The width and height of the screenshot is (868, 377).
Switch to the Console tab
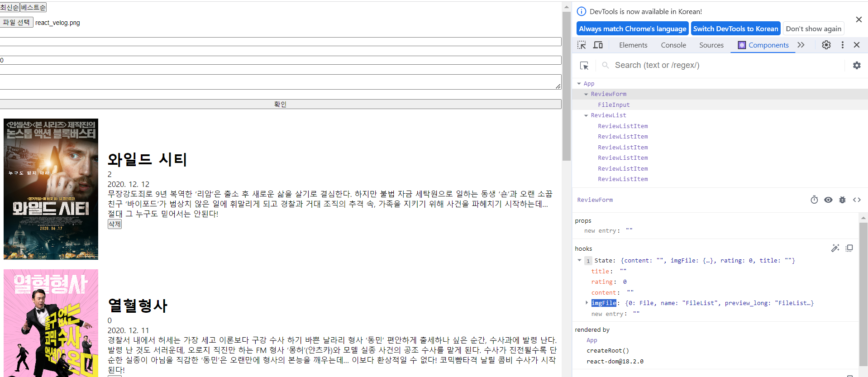pos(673,45)
